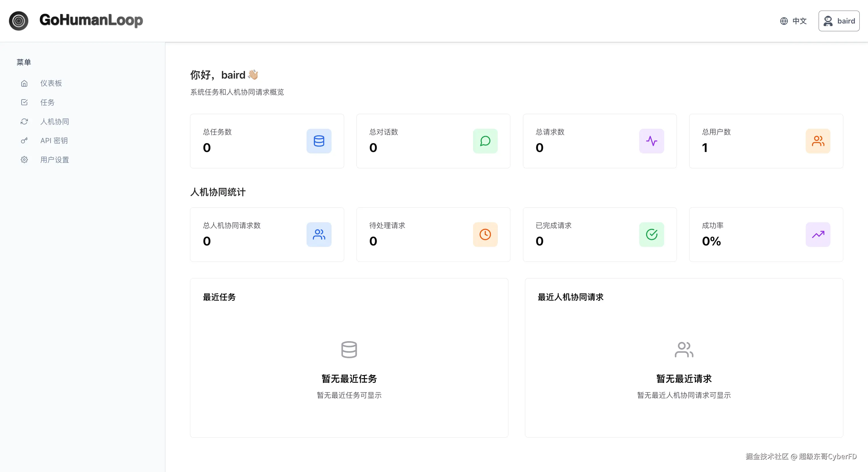
Task: Click the GoHumanLoop spiral logo icon
Action: [x=19, y=21]
